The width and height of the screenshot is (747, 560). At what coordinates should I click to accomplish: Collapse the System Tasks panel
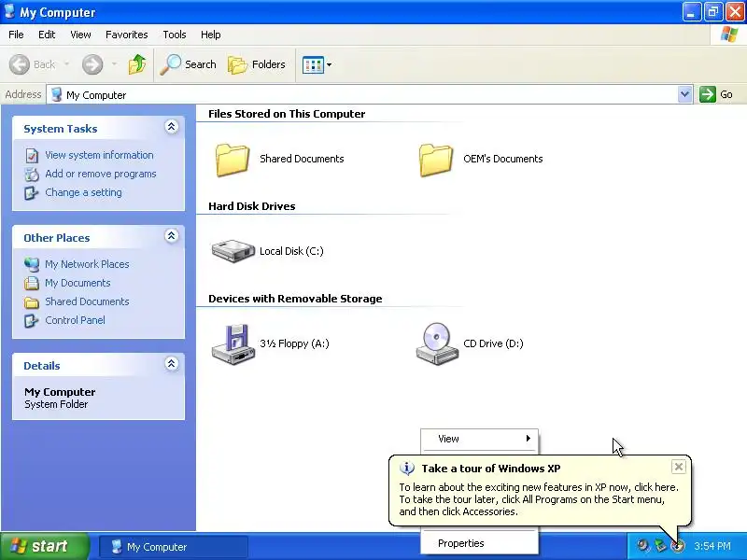click(x=172, y=127)
